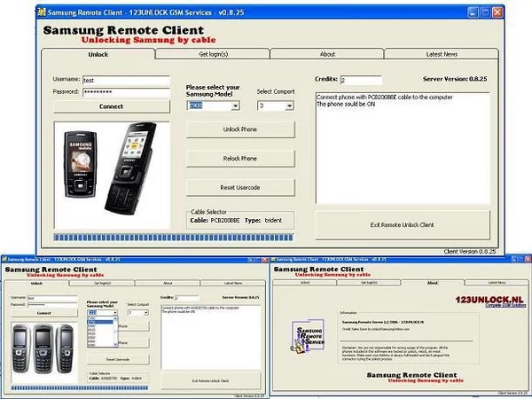Click Exit Remote Unlock Client in main window
Screen dimensions: 532x399
click(x=403, y=225)
